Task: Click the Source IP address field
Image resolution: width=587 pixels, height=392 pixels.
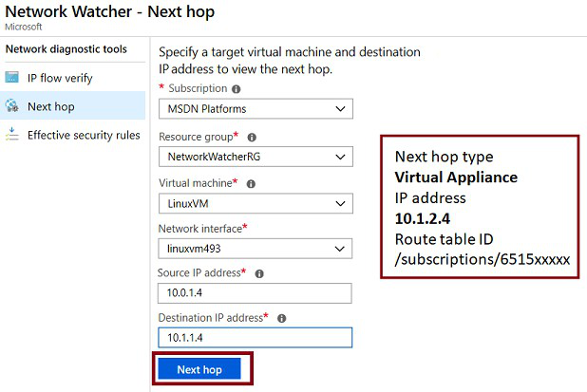Action: pos(255,293)
